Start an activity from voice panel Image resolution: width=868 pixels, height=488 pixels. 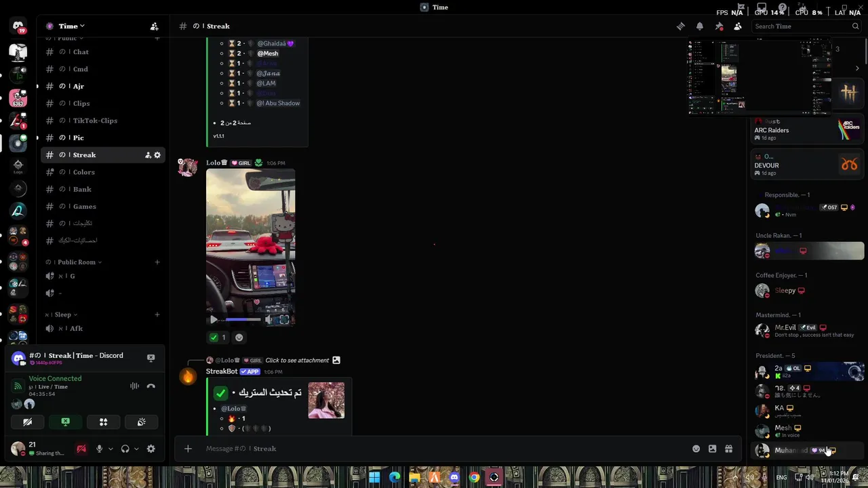[x=103, y=422]
